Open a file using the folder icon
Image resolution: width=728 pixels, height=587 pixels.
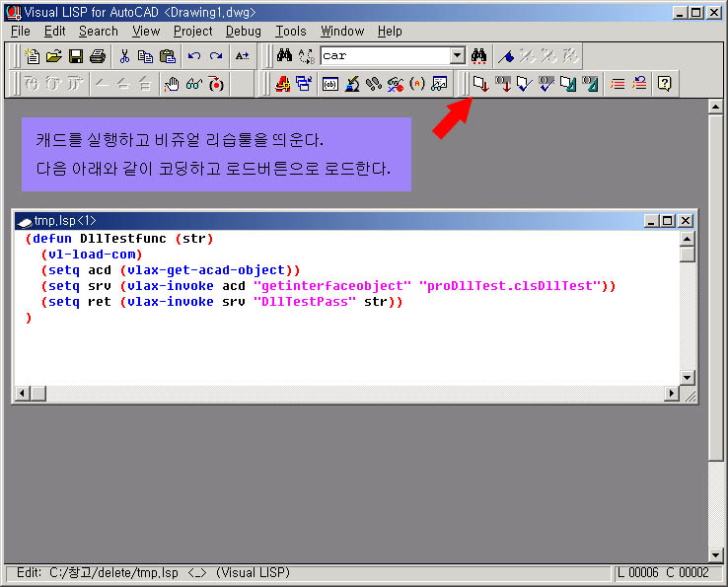pyautogui.click(x=54, y=56)
